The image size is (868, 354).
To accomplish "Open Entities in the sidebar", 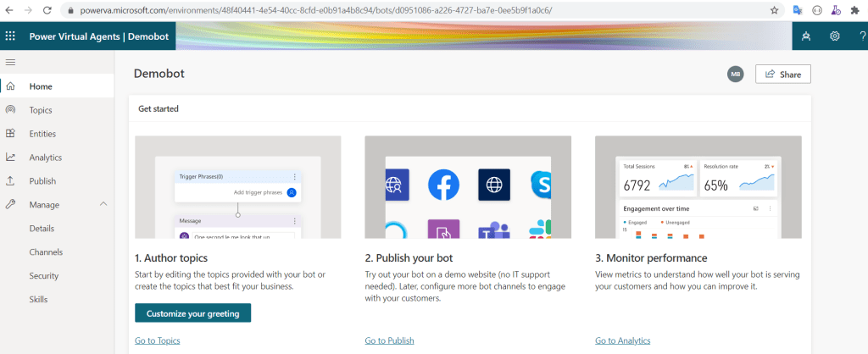I will point(42,134).
